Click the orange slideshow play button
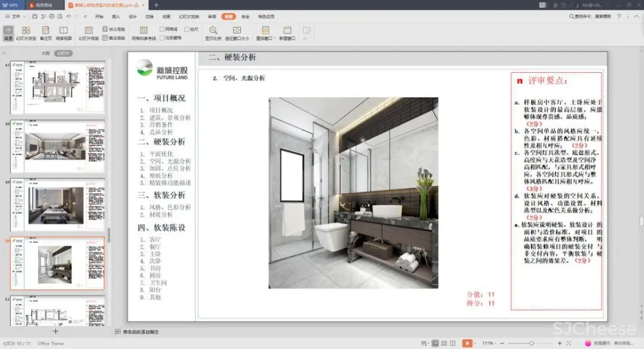Screen dimensions: 644x349 (x=467, y=343)
